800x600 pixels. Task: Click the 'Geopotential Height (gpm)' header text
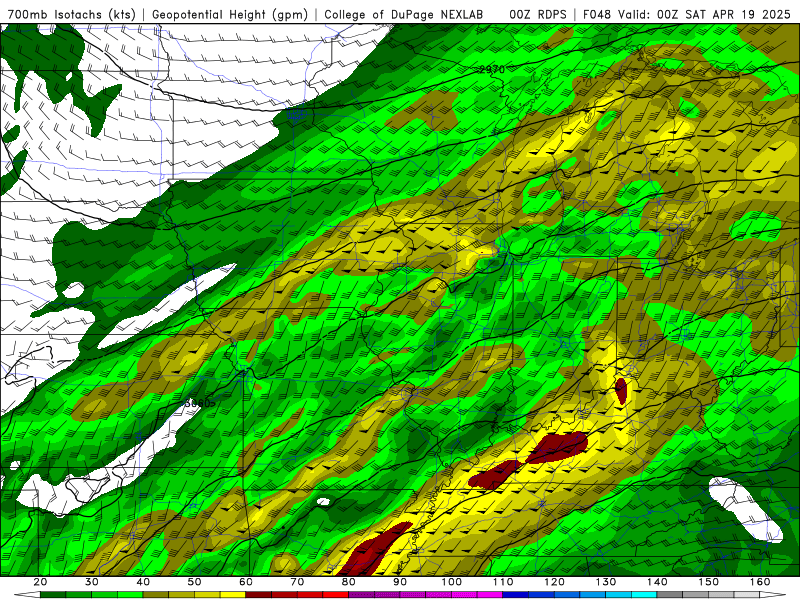[230, 15]
